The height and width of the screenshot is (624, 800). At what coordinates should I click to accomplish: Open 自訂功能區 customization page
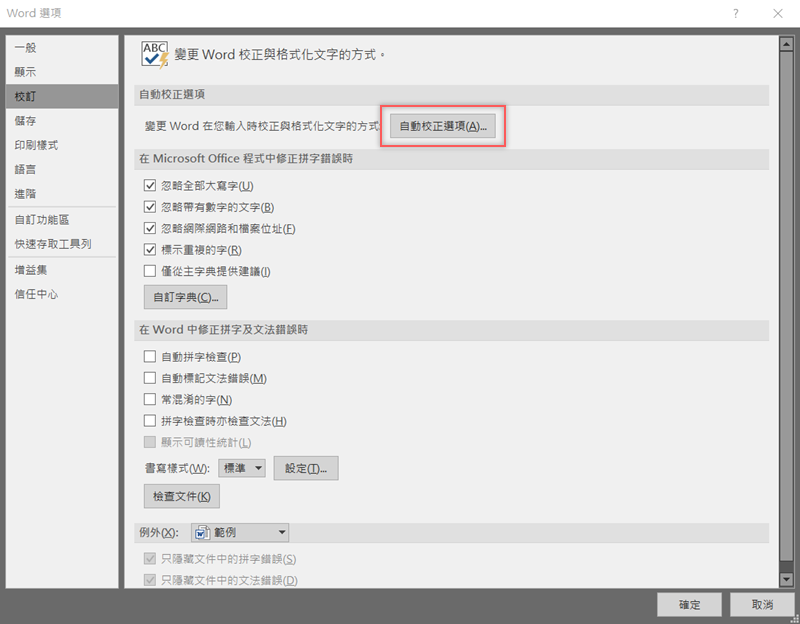click(62, 220)
